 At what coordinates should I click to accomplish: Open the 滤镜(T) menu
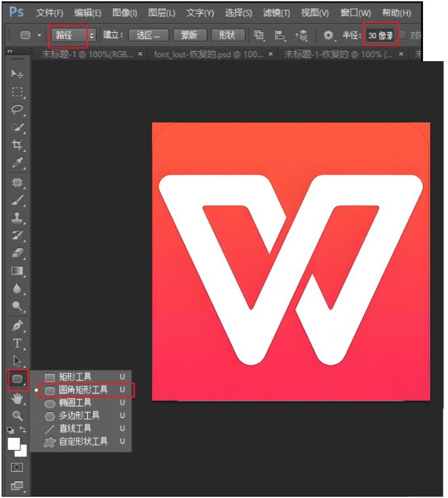276,12
